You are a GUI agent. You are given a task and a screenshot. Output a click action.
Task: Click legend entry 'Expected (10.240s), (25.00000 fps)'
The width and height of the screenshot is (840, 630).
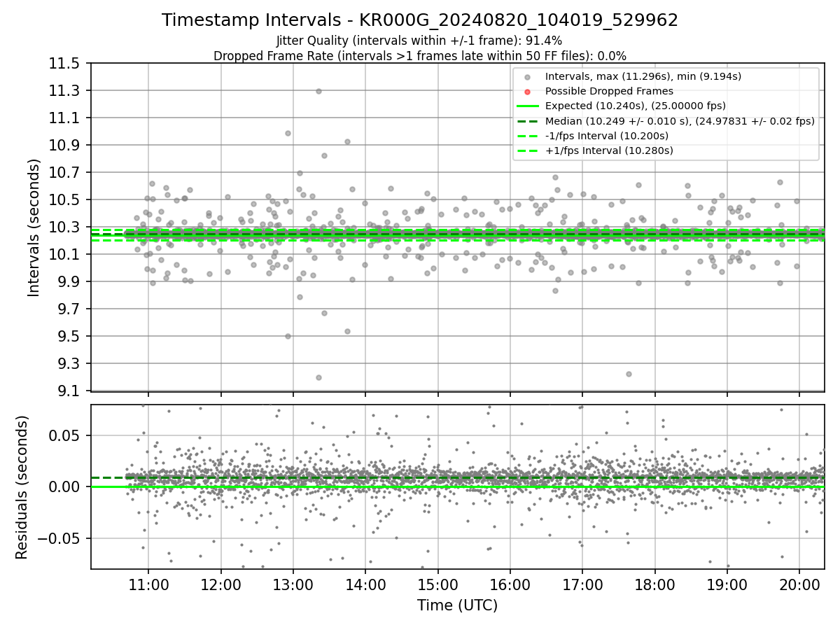pos(636,106)
